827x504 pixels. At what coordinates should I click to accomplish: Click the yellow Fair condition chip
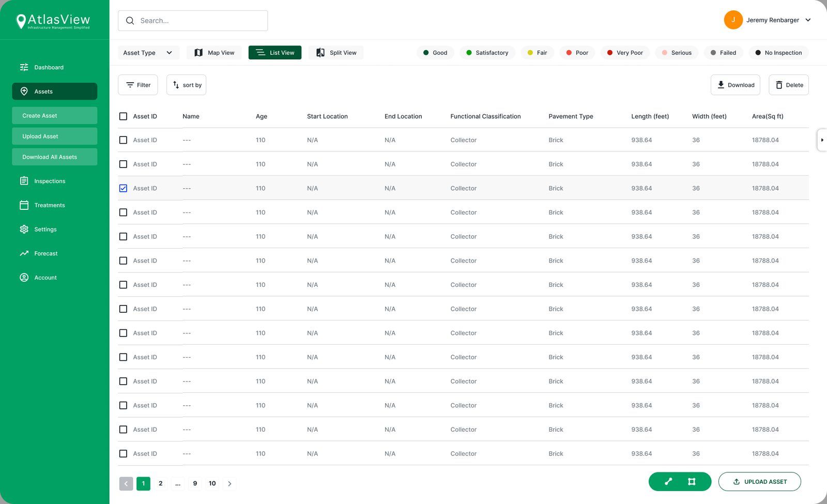pos(538,53)
